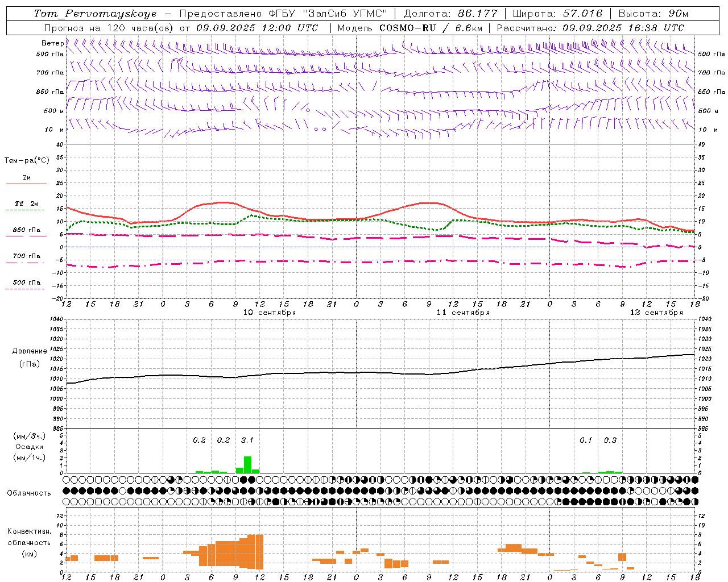This screenshot has width=728, height=582.
Task: Click the '(км)' unit under convective cloud label
Action: (29, 554)
